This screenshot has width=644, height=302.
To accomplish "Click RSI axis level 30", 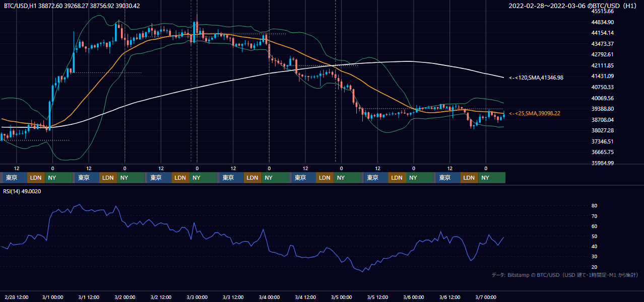I will [x=595, y=256].
